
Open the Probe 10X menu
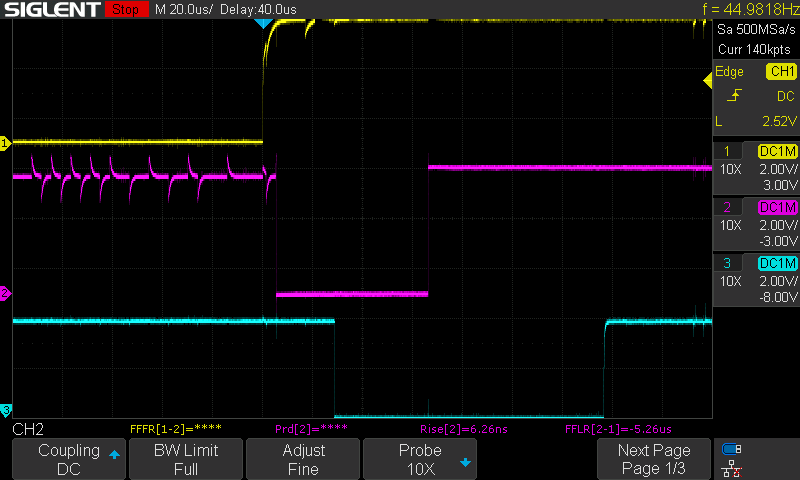[420, 459]
